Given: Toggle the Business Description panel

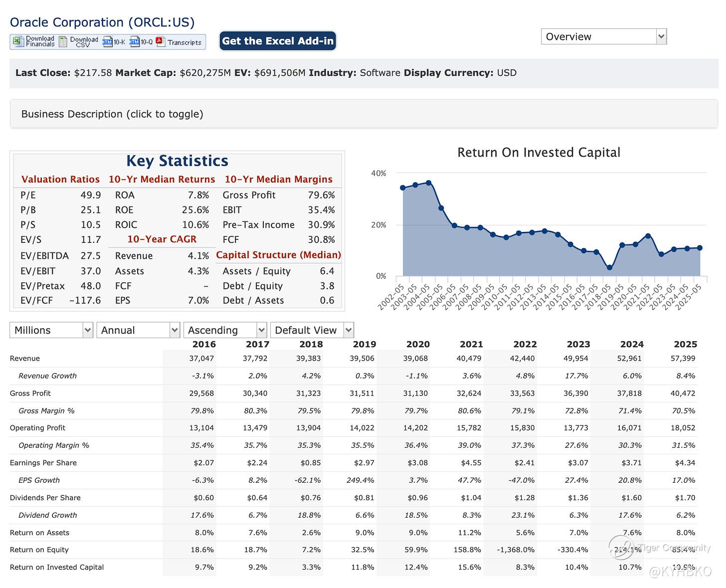Looking at the screenshot, I should tap(112, 114).
